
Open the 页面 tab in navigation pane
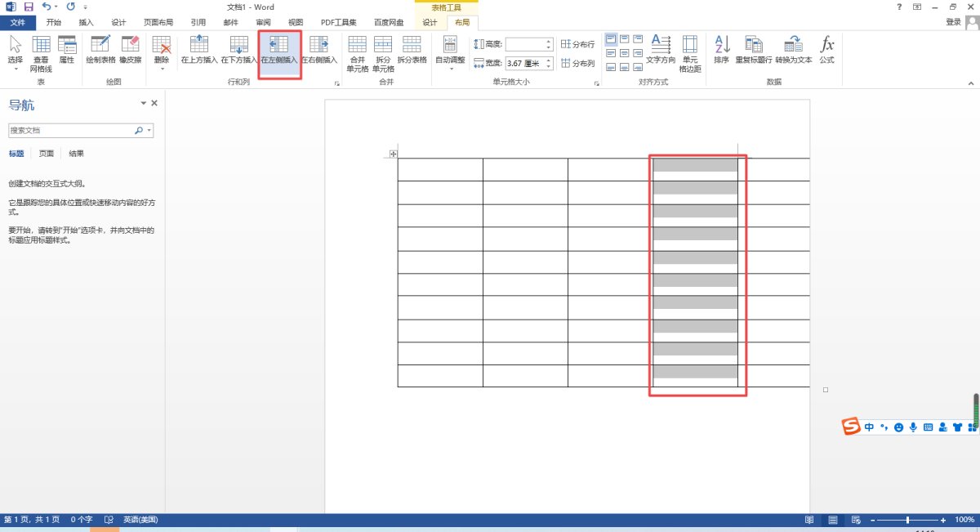point(47,154)
